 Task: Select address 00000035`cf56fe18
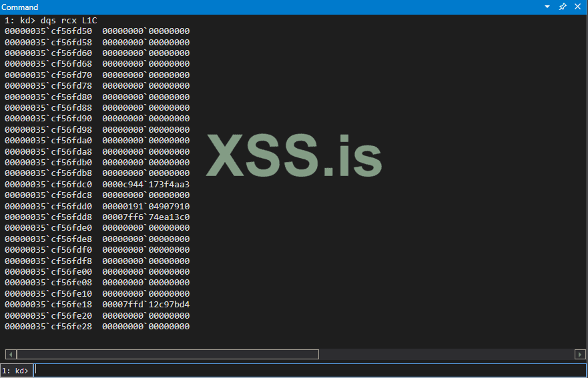click(x=48, y=305)
